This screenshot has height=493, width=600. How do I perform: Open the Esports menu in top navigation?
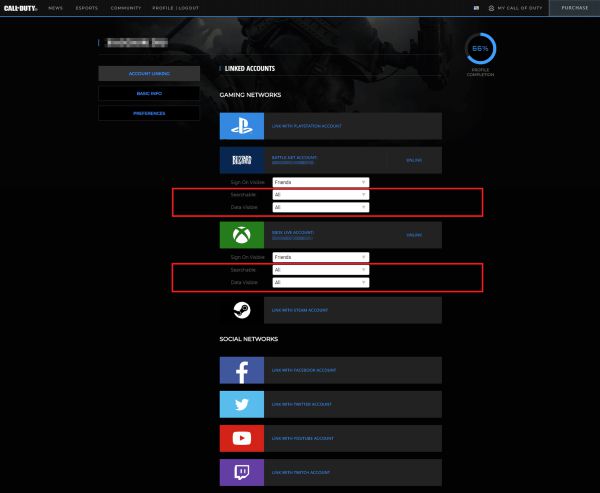tap(86, 8)
